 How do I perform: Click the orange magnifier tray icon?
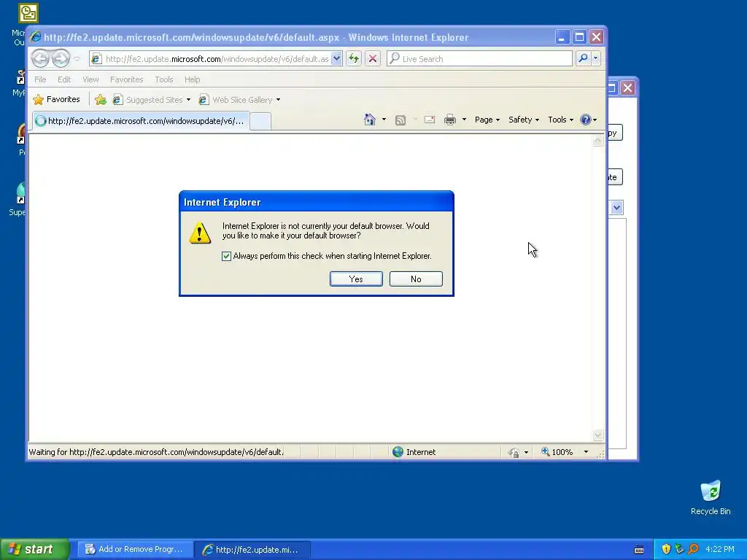point(694,550)
